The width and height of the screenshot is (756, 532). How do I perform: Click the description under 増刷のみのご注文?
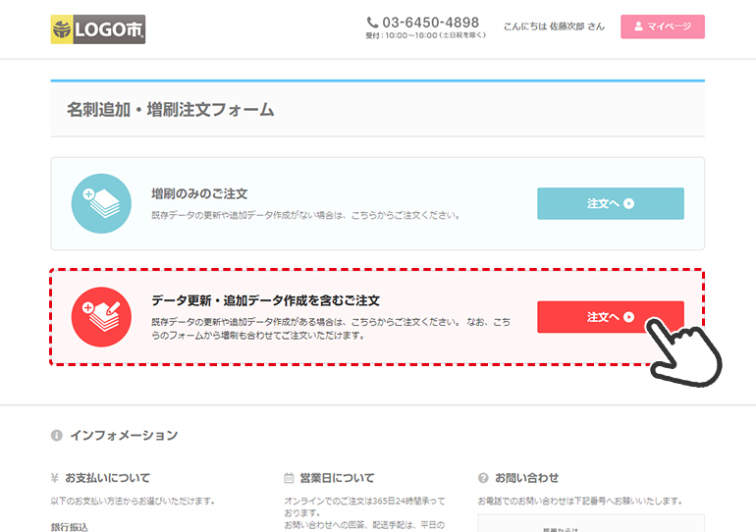coord(305,215)
